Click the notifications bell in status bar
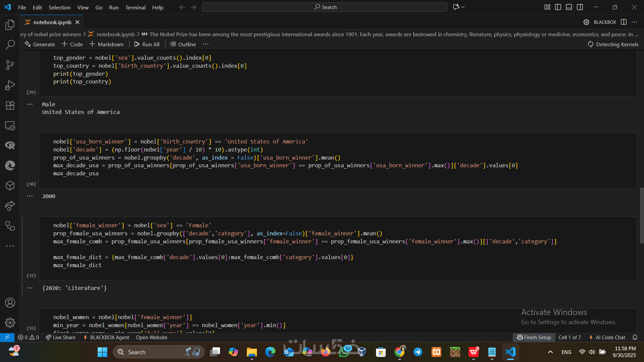This screenshot has height=362, width=644. pos(635,338)
